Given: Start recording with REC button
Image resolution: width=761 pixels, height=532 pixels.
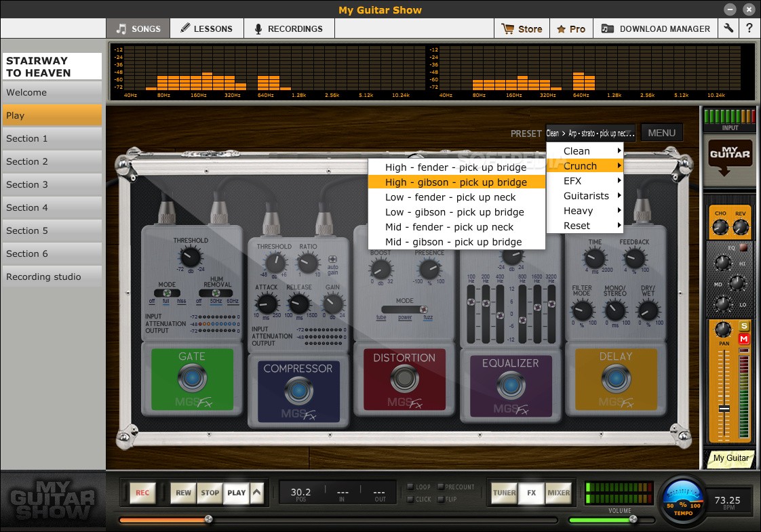Looking at the screenshot, I should [142, 493].
